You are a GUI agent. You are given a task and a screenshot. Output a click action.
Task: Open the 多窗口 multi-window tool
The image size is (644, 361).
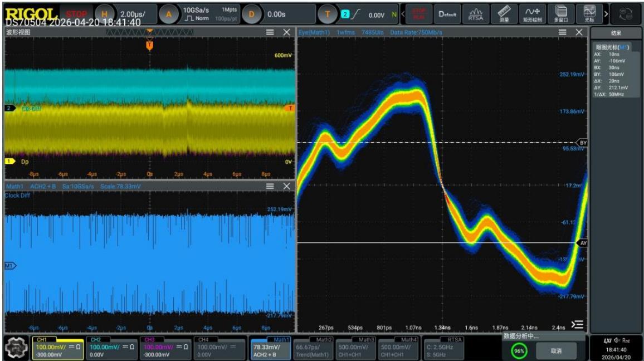point(560,14)
